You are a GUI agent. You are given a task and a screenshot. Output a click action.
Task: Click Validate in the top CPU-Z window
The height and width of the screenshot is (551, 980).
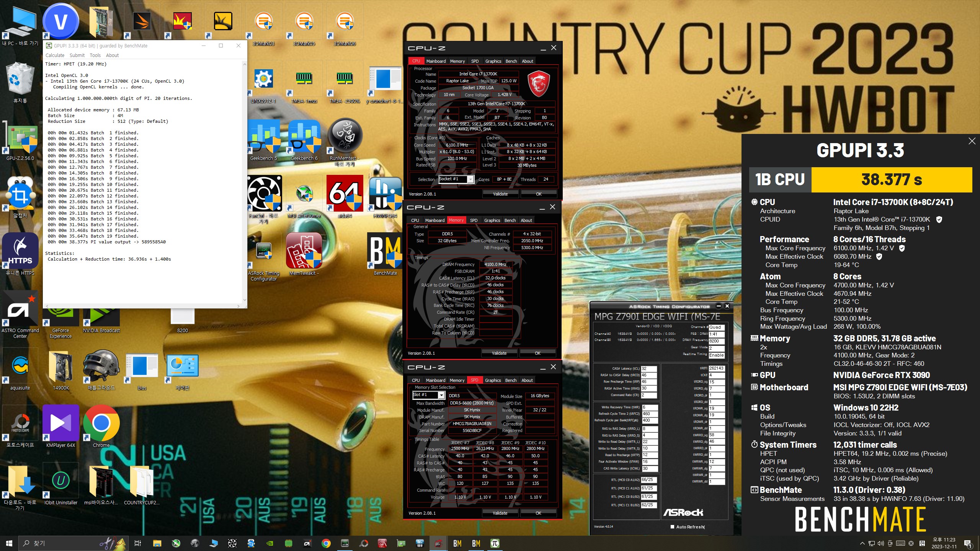500,194
